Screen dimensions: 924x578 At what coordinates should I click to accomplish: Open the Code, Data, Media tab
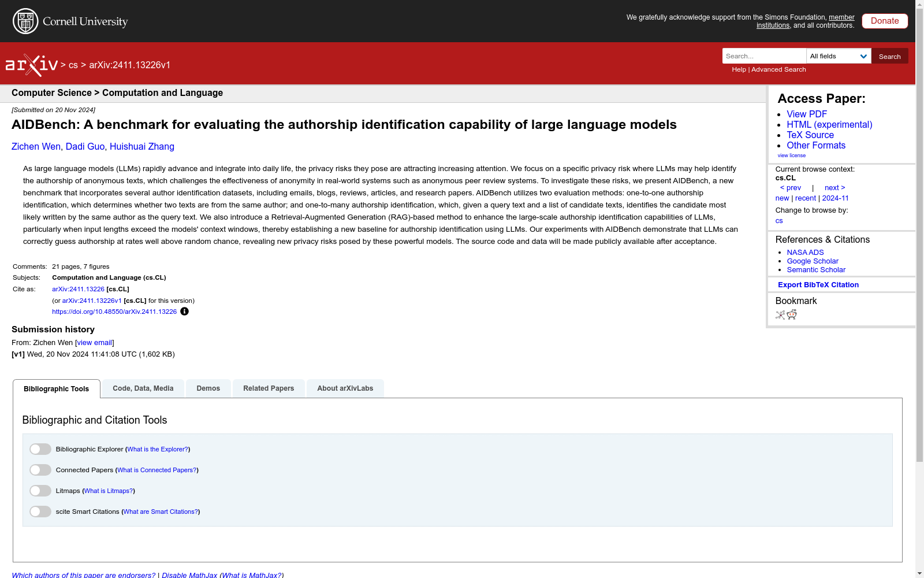coord(143,388)
